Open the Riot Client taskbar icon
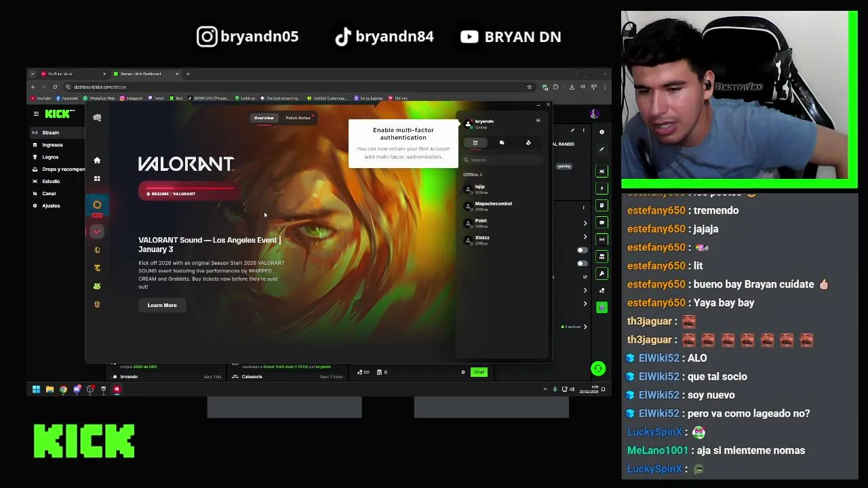This screenshot has height=488, width=868. coord(117,390)
